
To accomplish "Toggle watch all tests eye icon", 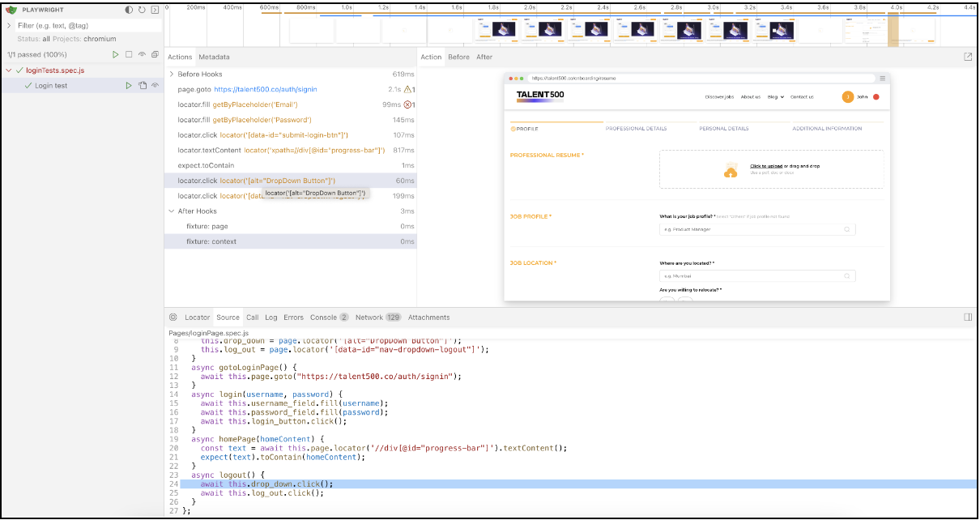I will click(x=142, y=54).
